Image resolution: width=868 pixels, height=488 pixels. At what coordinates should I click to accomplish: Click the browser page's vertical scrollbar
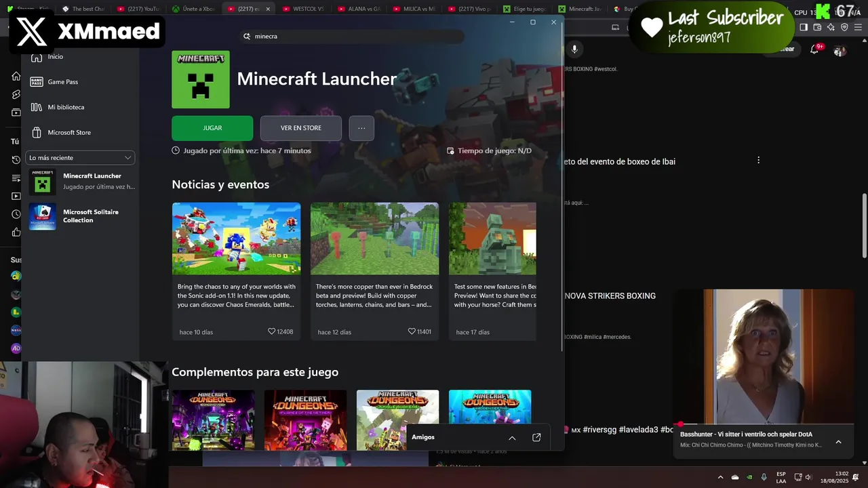point(864,226)
